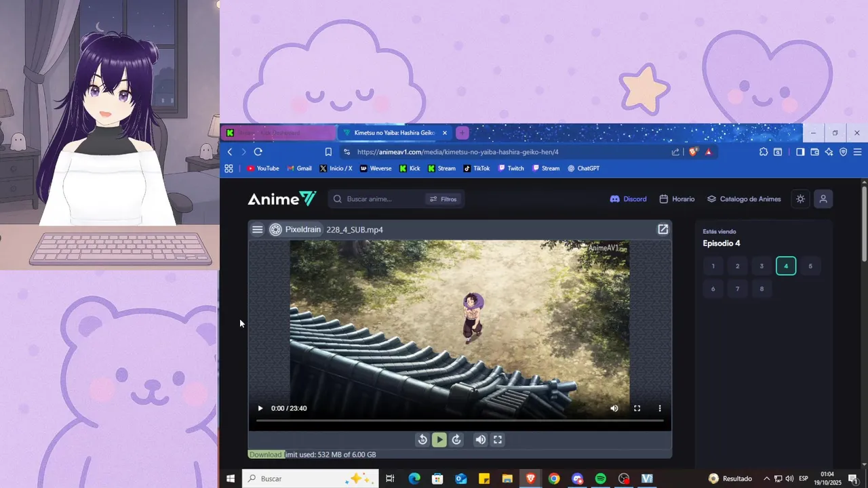Play the video from the overlay controls

coord(260,409)
